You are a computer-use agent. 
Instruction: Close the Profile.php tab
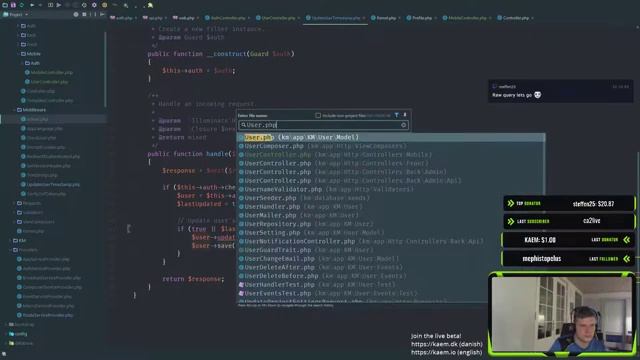point(435,18)
